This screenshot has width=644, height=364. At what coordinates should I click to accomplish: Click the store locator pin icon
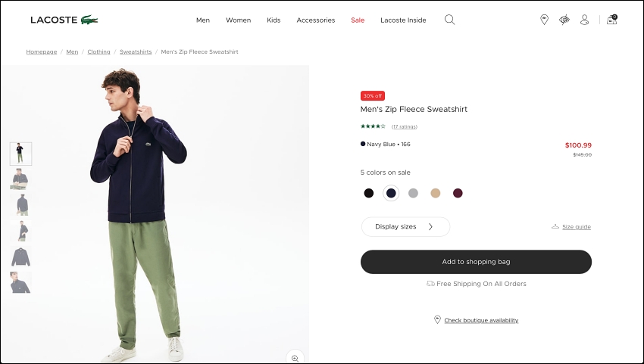(x=544, y=20)
